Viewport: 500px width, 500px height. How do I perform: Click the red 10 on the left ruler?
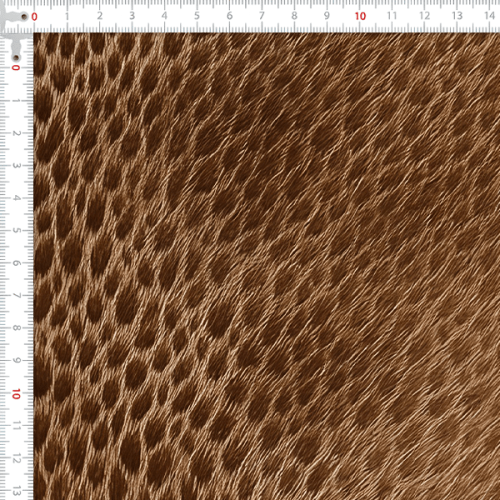click(x=16, y=394)
